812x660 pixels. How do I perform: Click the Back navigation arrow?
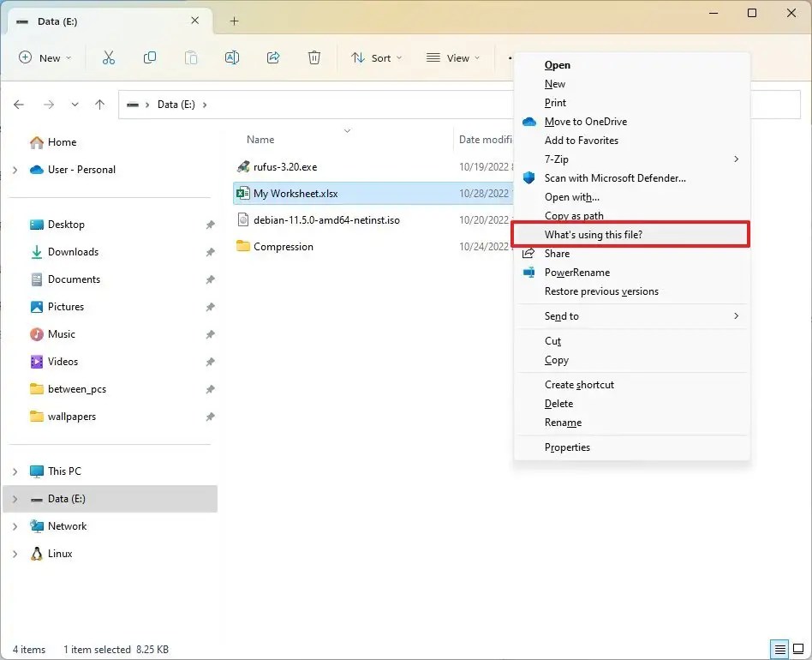click(19, 104)
